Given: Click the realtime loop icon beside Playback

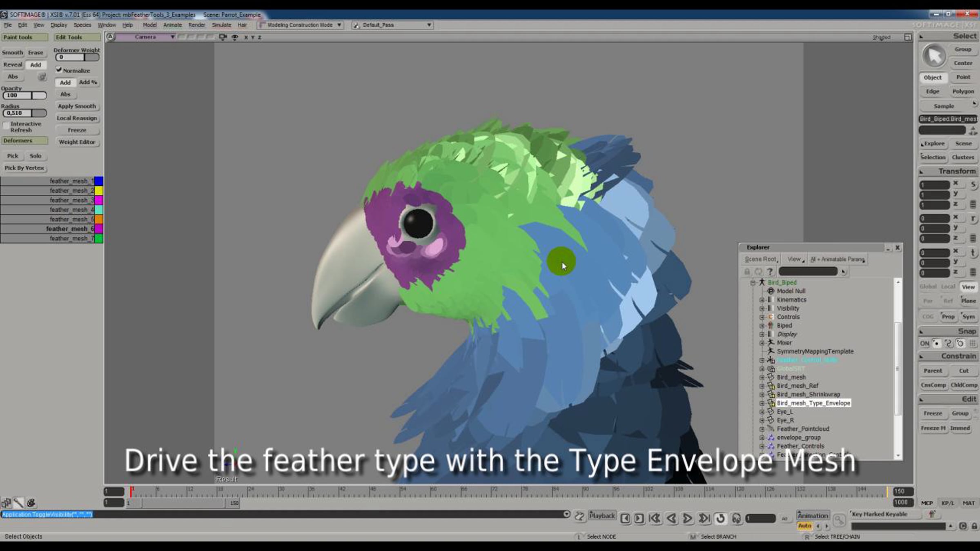Looking at the screenshot, I should coord(579,516).
